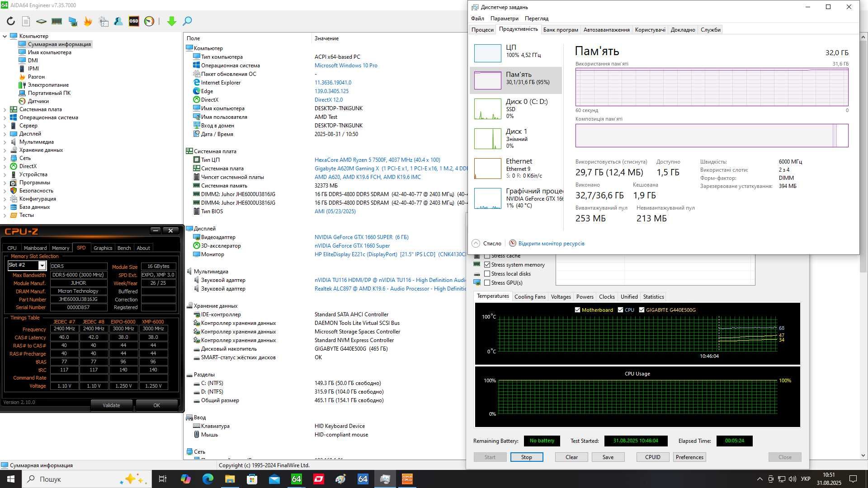Select the Датчики tree item
Viewport: 868px width, 488px height.
pos(38,101)
